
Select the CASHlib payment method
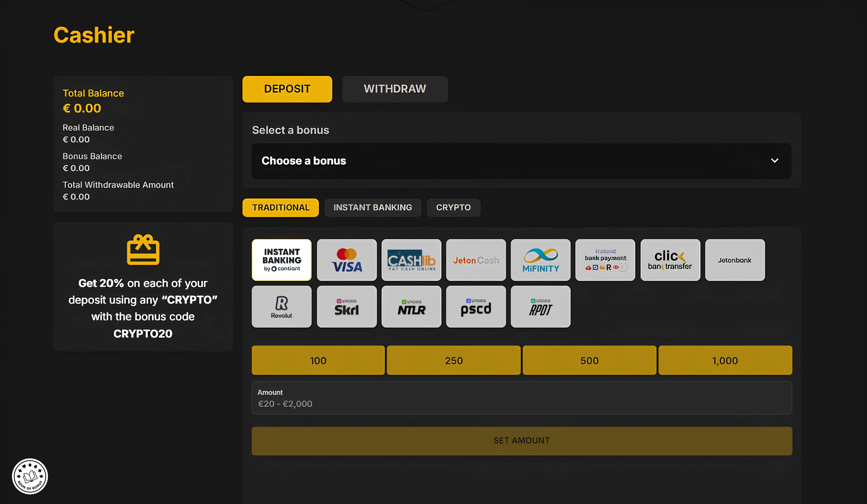coord(411,260)
